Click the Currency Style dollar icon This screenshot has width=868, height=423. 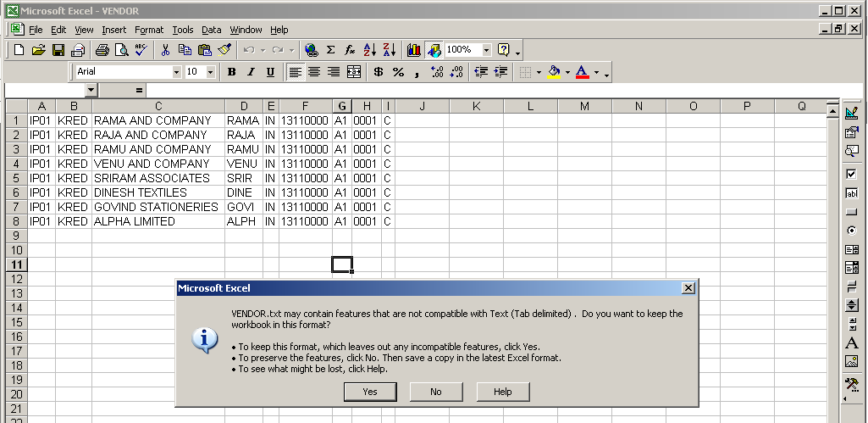tap(378, 72)
